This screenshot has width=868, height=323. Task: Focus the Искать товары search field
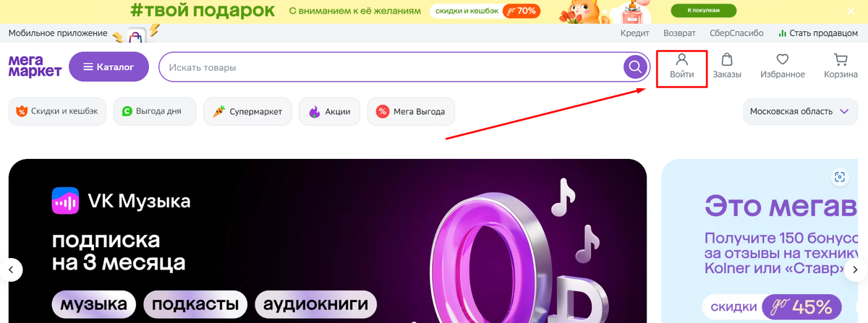coord(391,67)
